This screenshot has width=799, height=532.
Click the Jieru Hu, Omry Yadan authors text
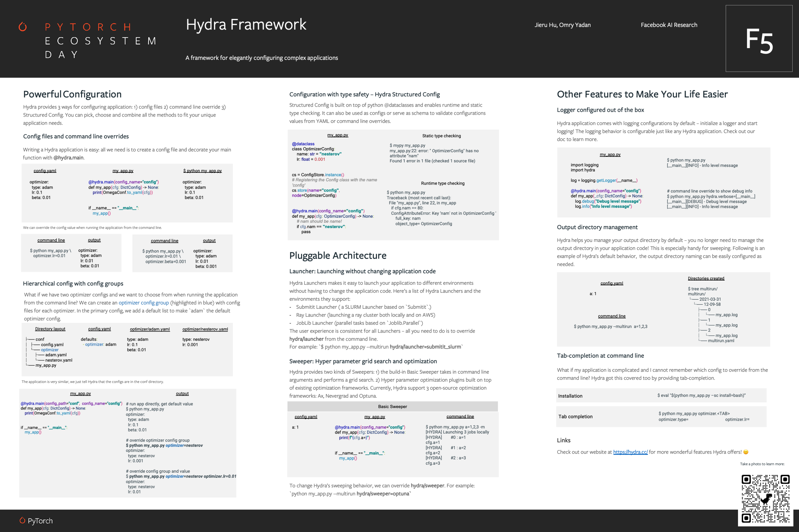(x=562, y=25)
